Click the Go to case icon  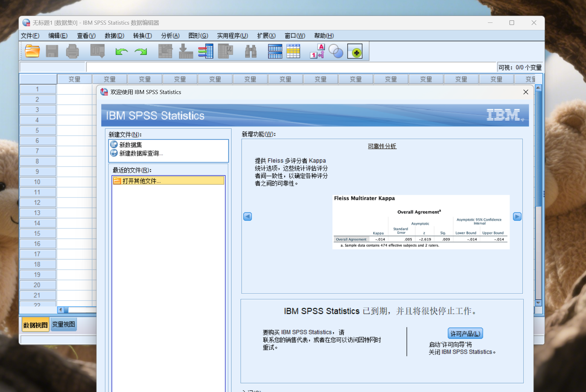pyautogui.click(x=165, y=51)
